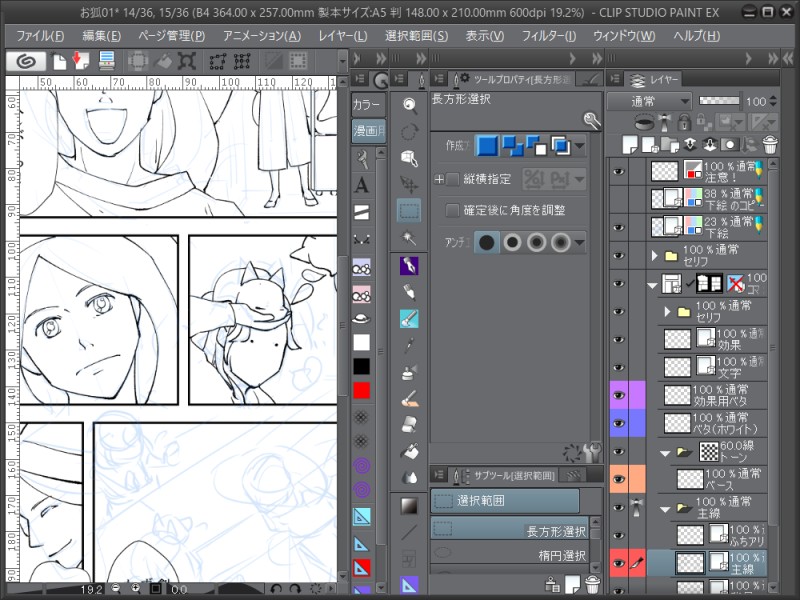Hide the 下絵 layer at 23%

619,228
